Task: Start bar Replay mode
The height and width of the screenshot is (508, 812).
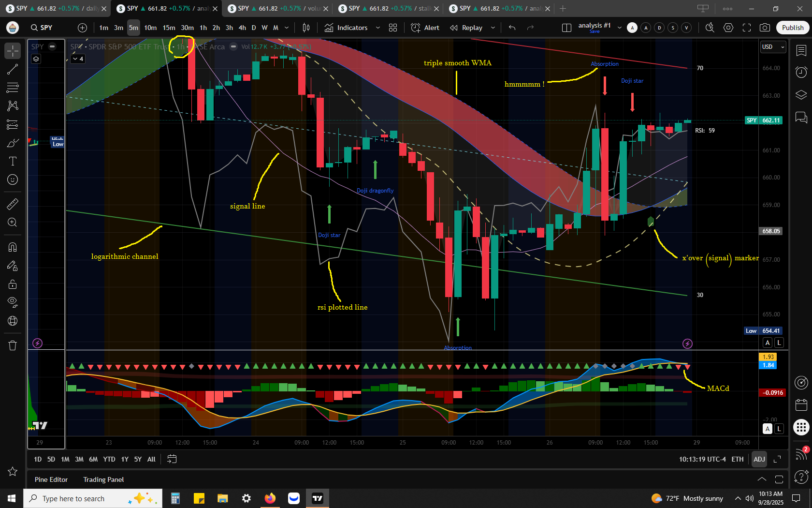Action: (x=466, y=28)
